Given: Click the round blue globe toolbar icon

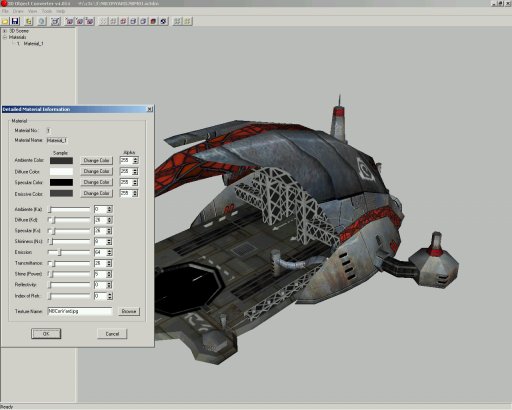Looking at the screenshot, I should pyautogui.click(x=42, y=21).
